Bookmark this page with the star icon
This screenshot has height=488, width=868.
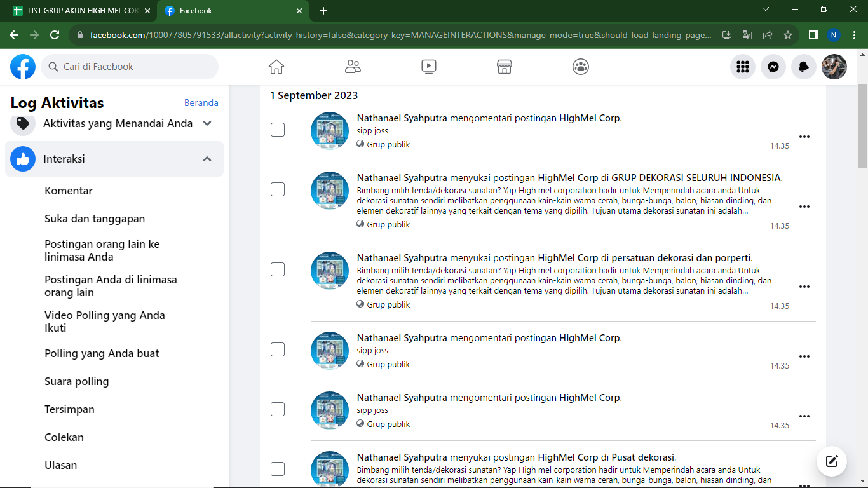[x=788, y=35]
